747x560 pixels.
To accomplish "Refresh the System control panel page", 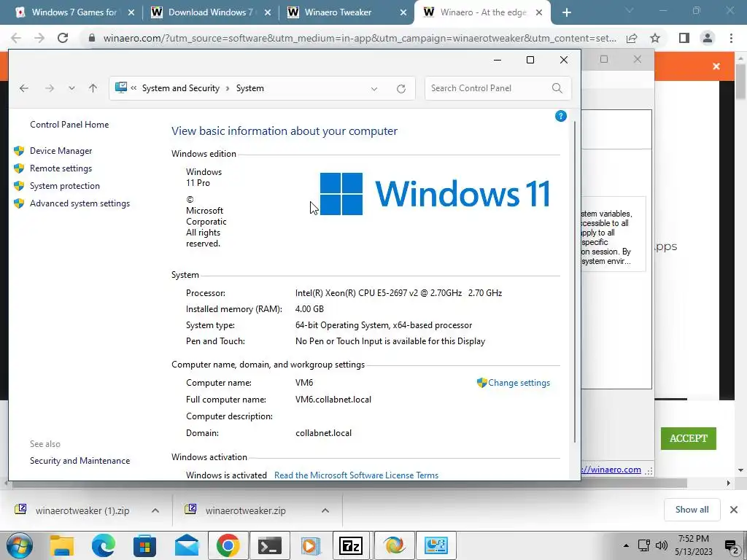I will click(401, 88).
